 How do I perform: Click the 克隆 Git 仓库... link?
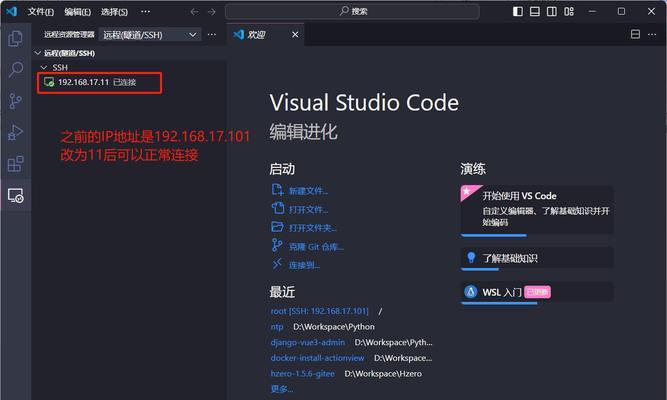(316, 247)
